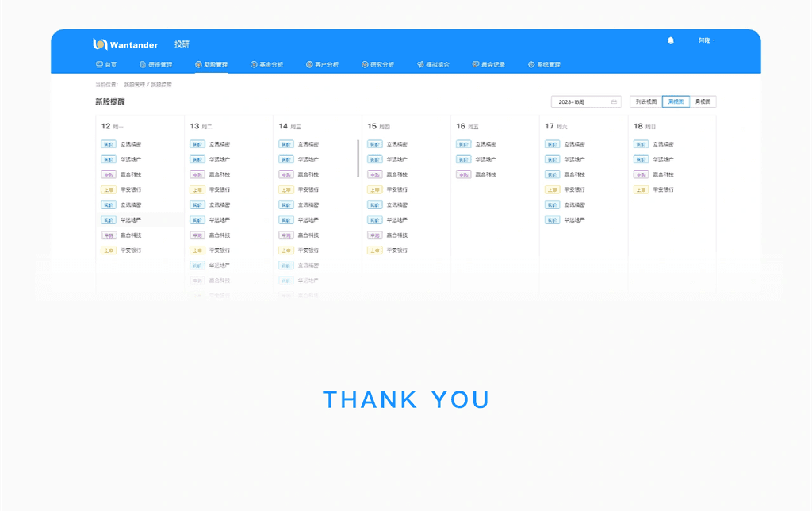812x511 pixels.
Task: Open the 基金分析 menu
Action: click(266, 65)
